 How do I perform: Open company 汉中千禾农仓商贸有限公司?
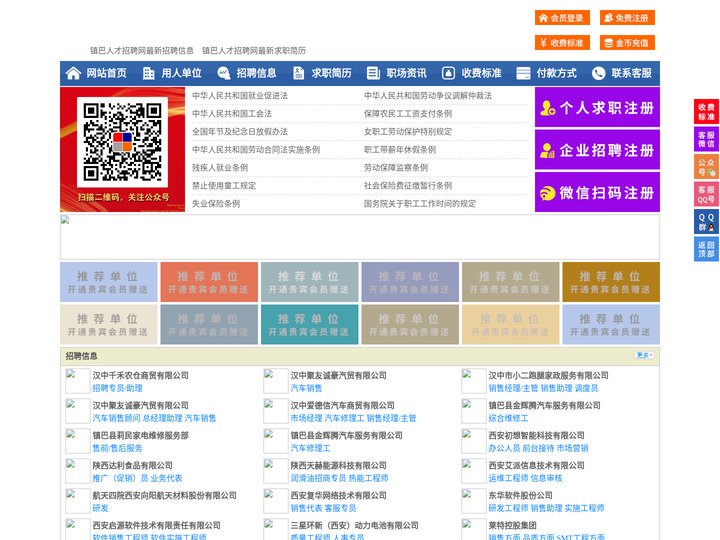coord(141,375)
